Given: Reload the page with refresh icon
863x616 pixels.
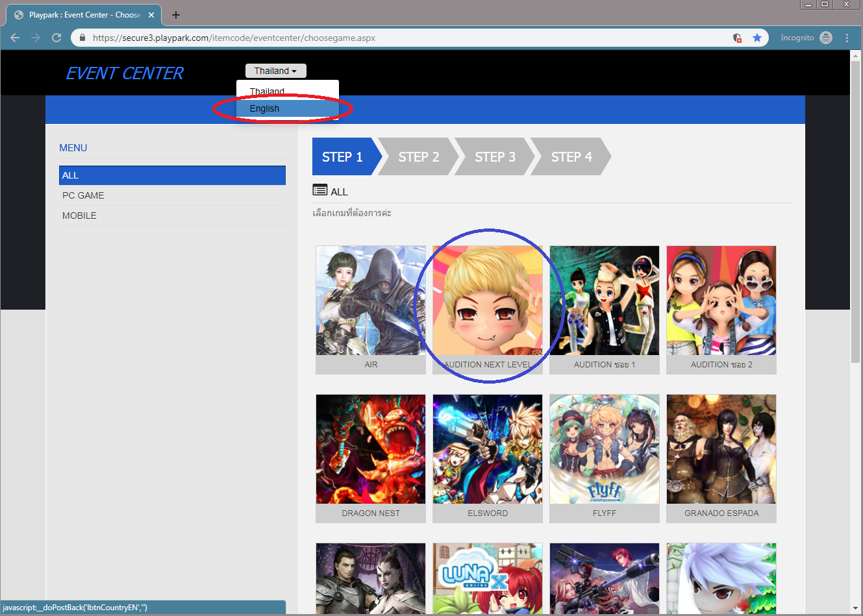Looking at the screenshot, I should pyautogui.click(x=56, y=38).
